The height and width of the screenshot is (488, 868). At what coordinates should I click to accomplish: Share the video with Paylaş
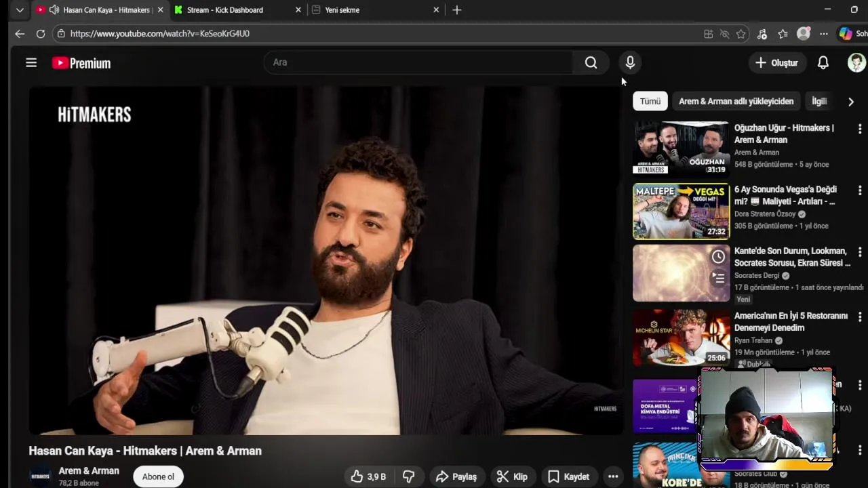click(456, 476)
